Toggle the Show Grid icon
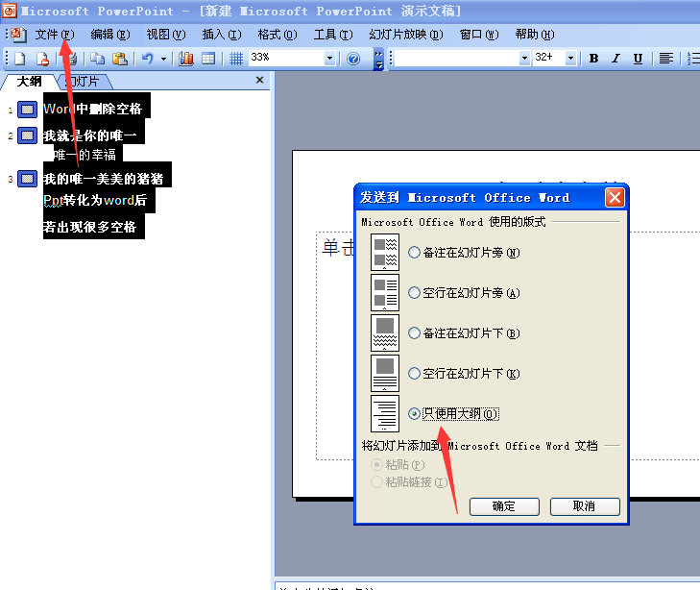Image resolution: width=700 pixels, height=590 pixels. (x=235, y=59)
